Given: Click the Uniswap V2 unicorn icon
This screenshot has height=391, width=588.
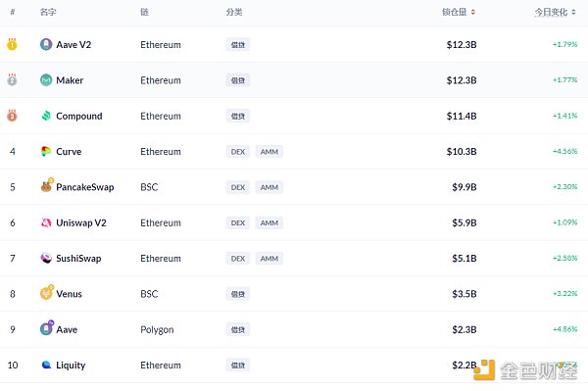Looking at the screenshot, I should pos(46,222).
